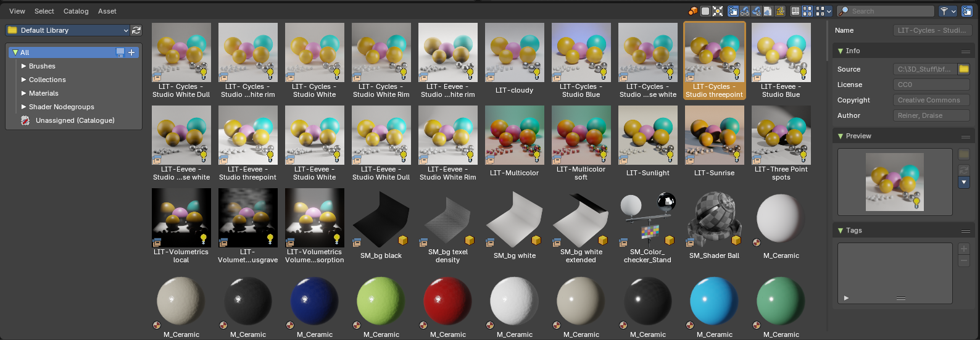Viewport: 980px width, 340px height.
Task: Open the filter dropdown arrow
Action: point(954,11)
